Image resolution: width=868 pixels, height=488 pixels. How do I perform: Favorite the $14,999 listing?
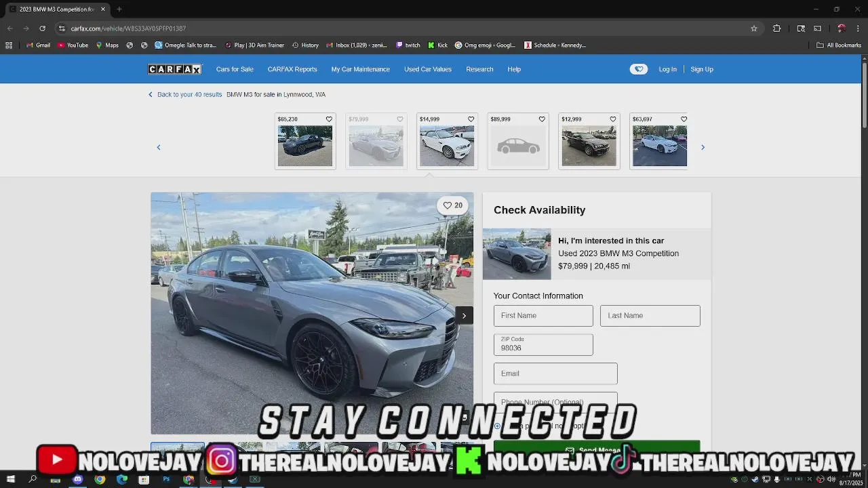click(x=471, y=119)
